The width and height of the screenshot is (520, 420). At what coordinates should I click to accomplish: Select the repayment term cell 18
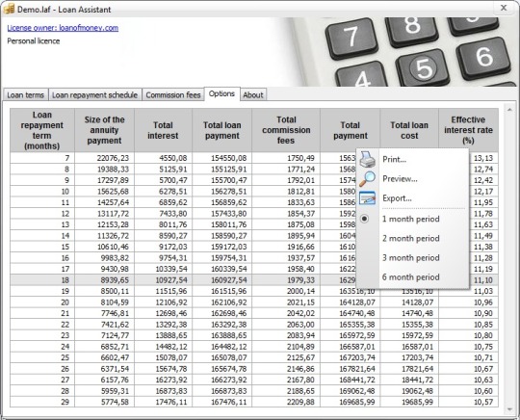pos(42,280)
